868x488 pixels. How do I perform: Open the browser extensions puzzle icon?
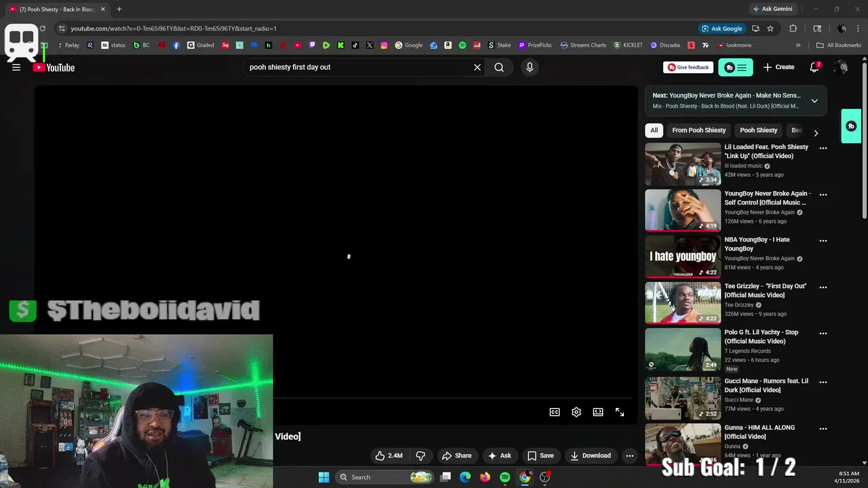[x=793, y=28]
